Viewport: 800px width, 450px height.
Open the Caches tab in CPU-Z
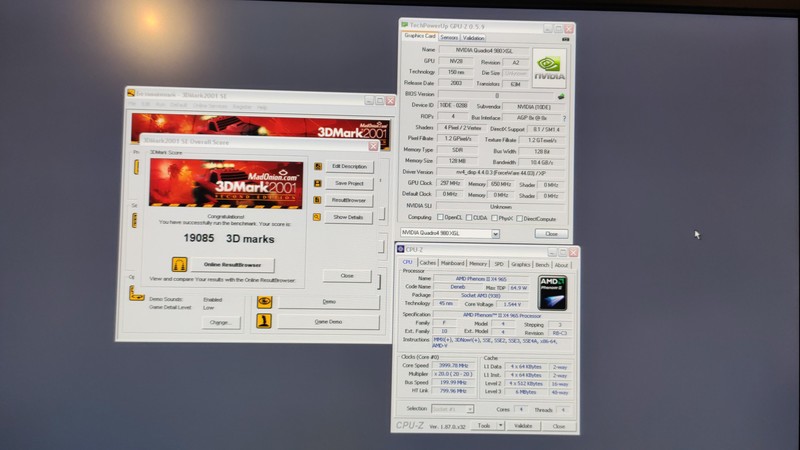[x=428, y=263]
